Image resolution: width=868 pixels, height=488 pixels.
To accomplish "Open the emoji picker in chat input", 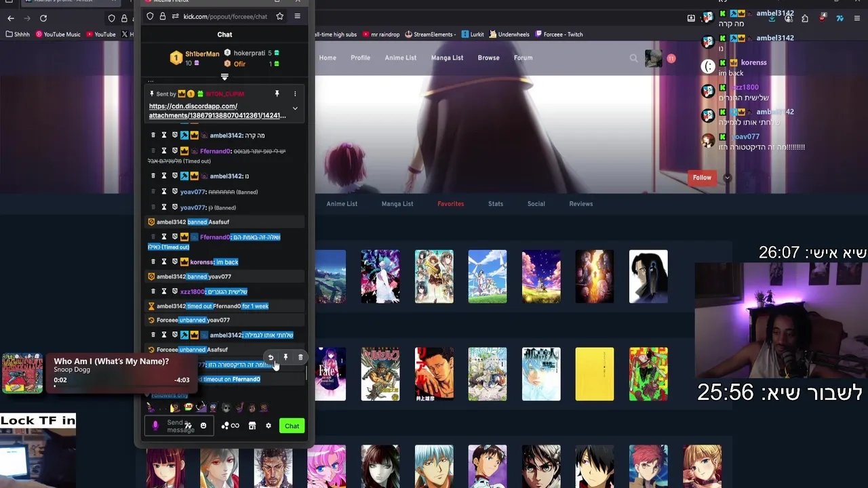I will coord(203,426).
